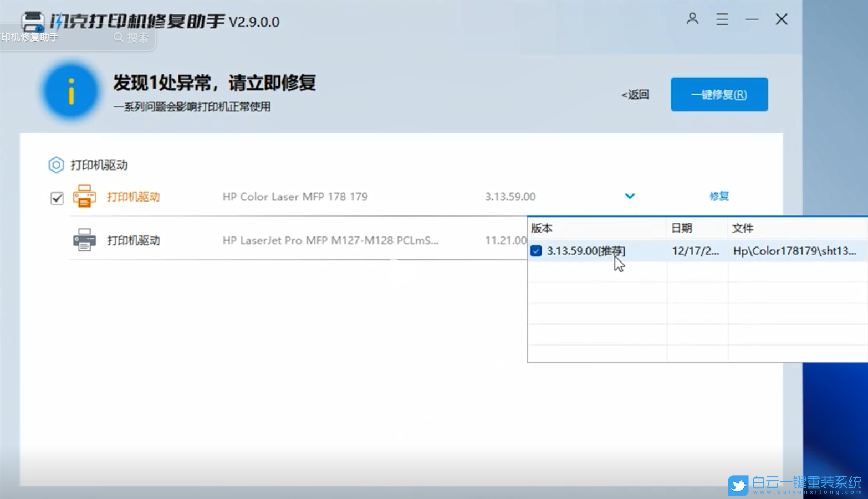
Task: Uncheck version 3.13.59.00[推荐] in the list
Action: [x=535, y=251]
